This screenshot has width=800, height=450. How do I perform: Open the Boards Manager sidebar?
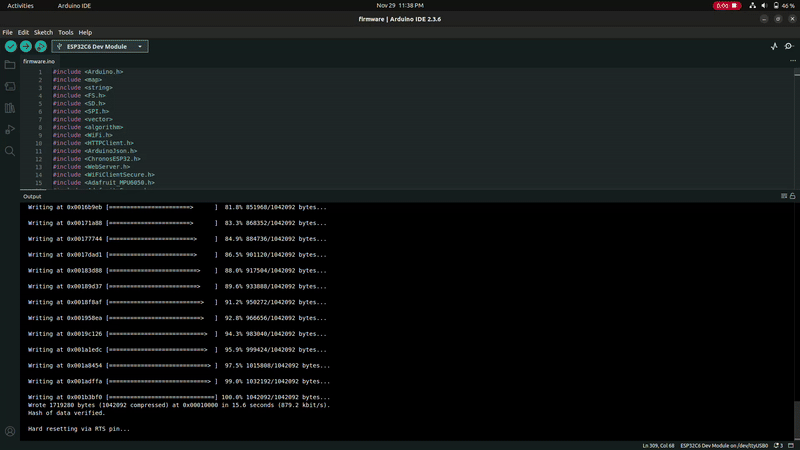(10, 87)
